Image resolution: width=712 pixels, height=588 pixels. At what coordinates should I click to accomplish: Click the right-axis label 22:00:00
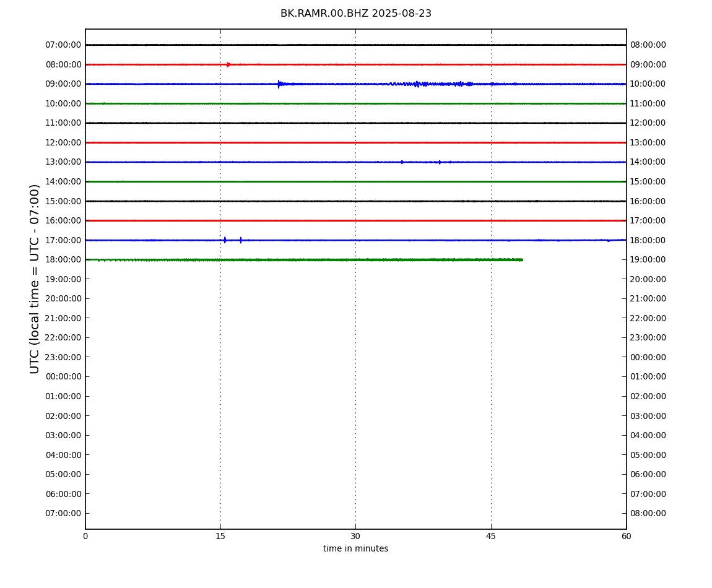pos(648,318)
